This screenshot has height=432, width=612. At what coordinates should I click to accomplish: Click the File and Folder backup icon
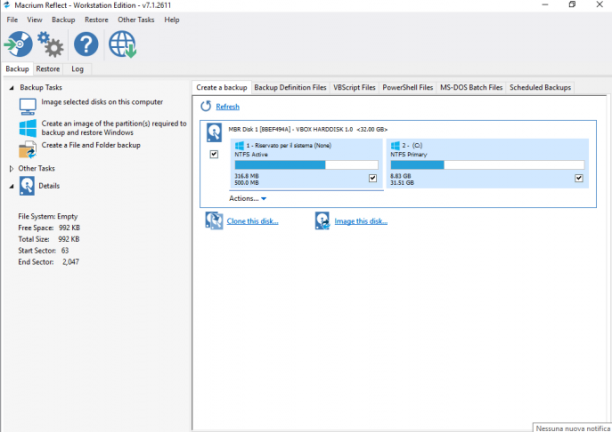tap(28, 150)
